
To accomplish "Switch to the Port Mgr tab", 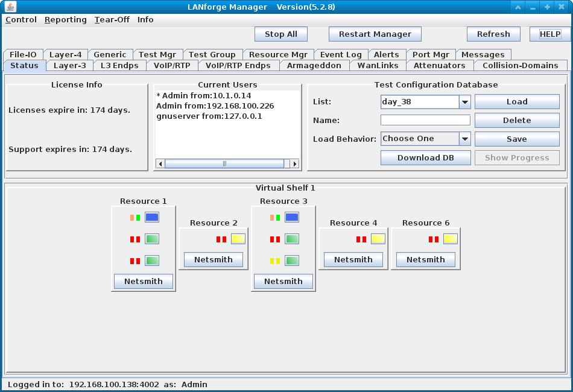I will coord(431,54).
